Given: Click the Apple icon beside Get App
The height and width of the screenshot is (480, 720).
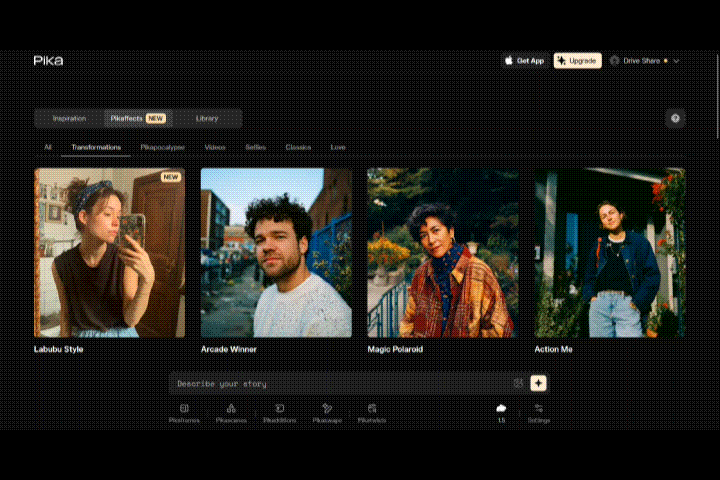Looking at the screenshot, I should 509,61.
